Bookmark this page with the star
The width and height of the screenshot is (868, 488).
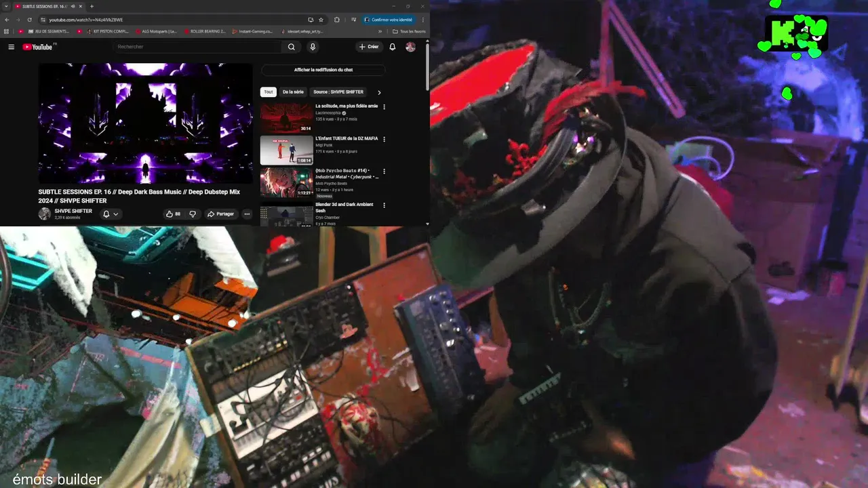(x=321, y=20)
